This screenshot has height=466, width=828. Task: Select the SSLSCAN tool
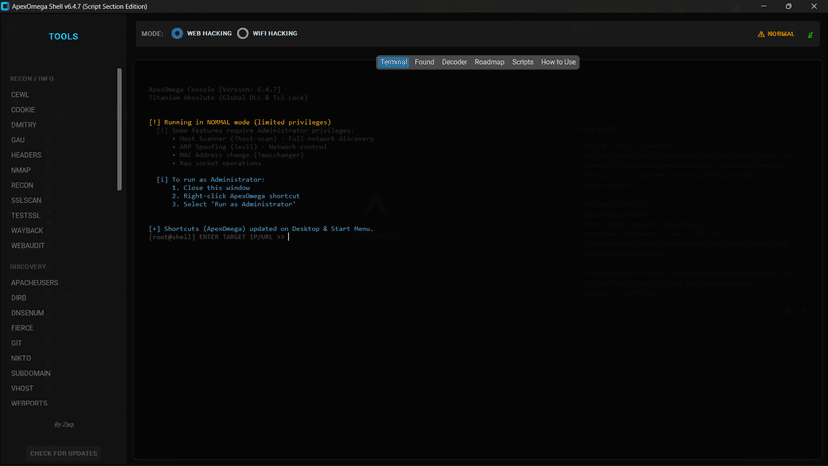(26, 200)
